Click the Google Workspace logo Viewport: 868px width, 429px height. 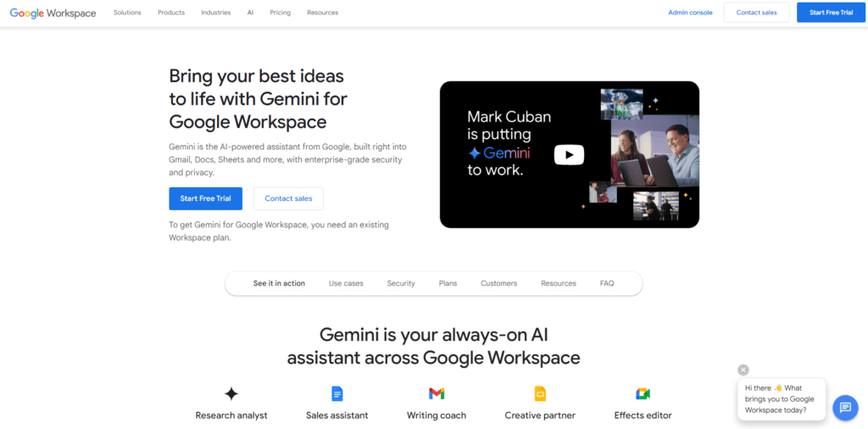tap(53, 13)
